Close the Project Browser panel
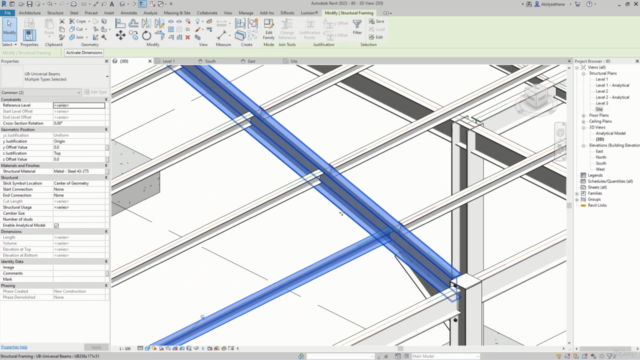The width and height of the screenshot is (640, 360). click(x=637, y=61)
